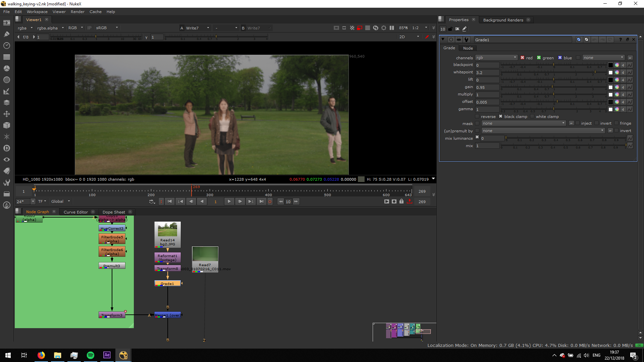Open the Transform nodes move icon
644x362 pixels.
6,114
